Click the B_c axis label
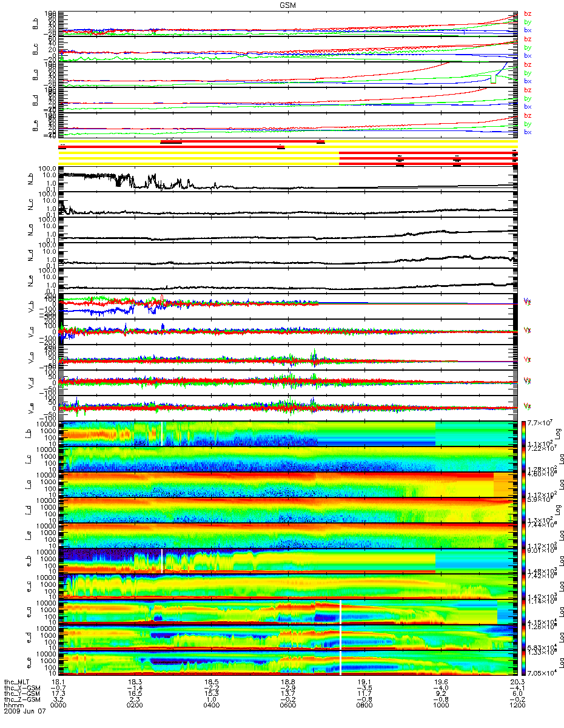The image size is (564, 728). pyautogui.click(x=36, y=49)
